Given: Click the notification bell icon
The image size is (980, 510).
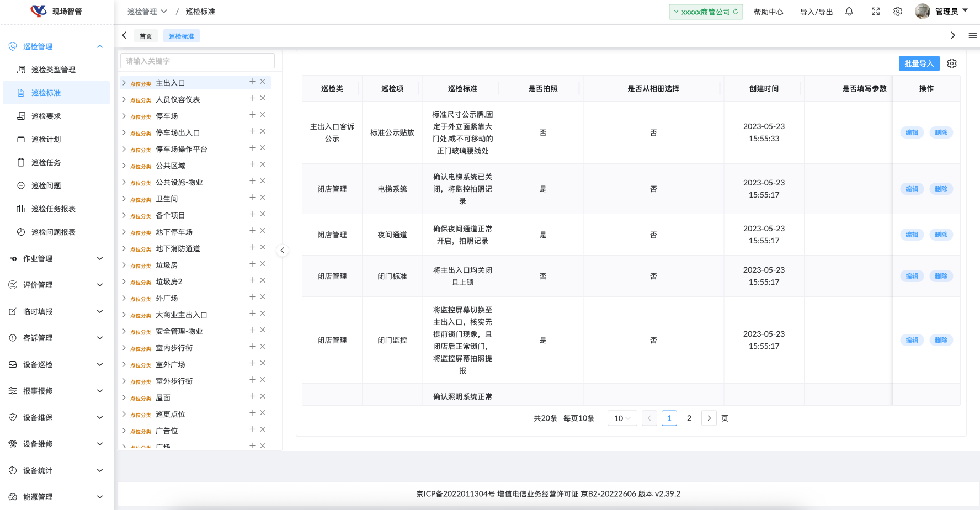Looking at the screenshot, I should [849, 12].
